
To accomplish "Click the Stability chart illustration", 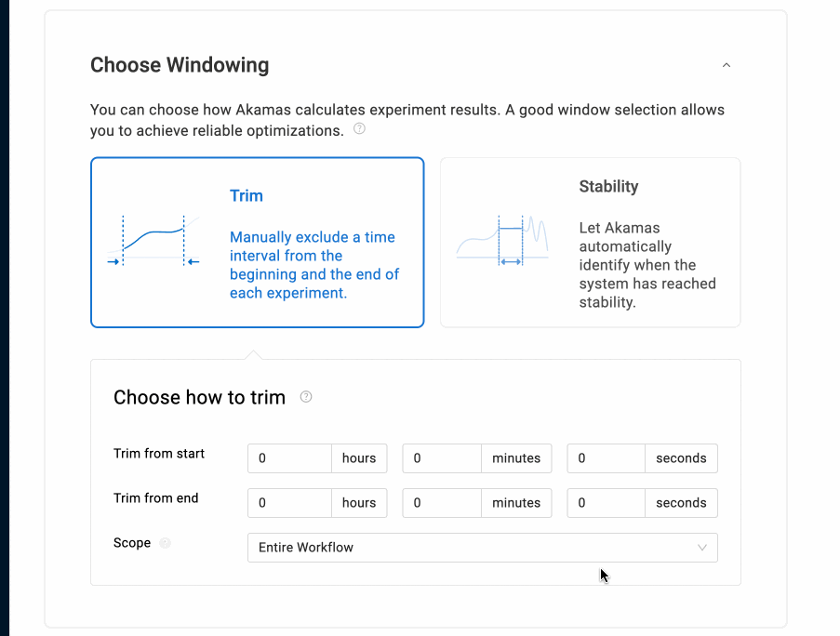I will pos(502,242).
